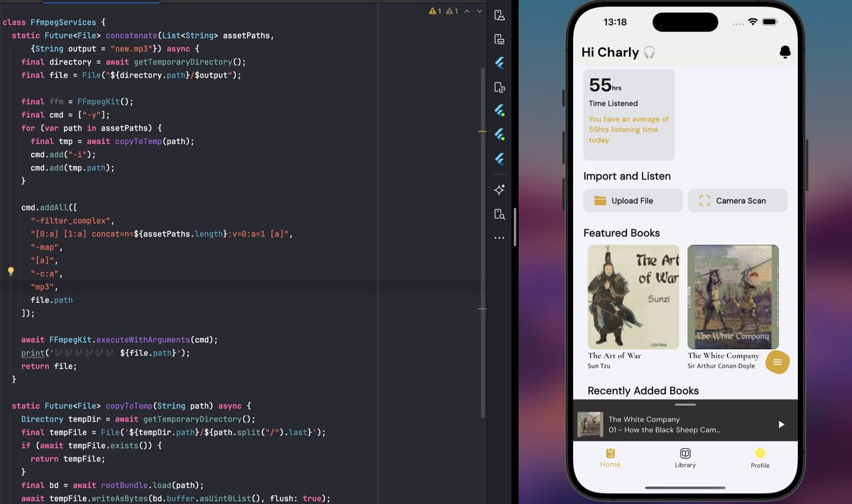Viewport: 852px width, 504px height.
Task: Click the Gemini AI sparkle icon in sidebar
Action: 499,190
